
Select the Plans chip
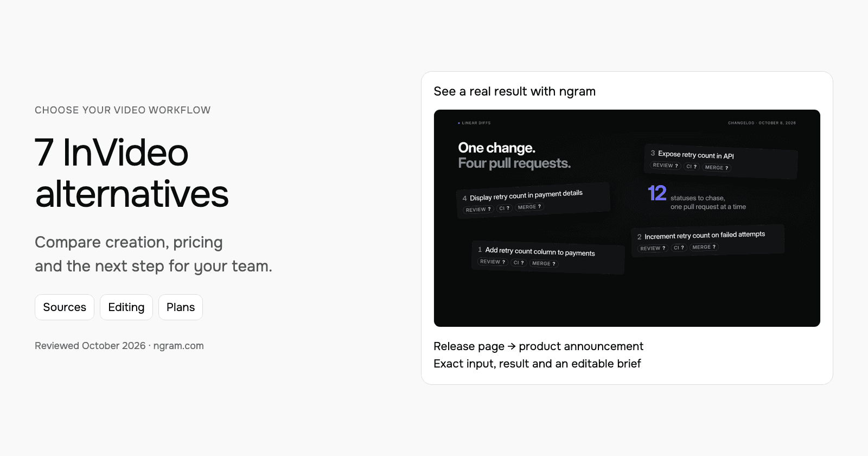click(181, 307)
